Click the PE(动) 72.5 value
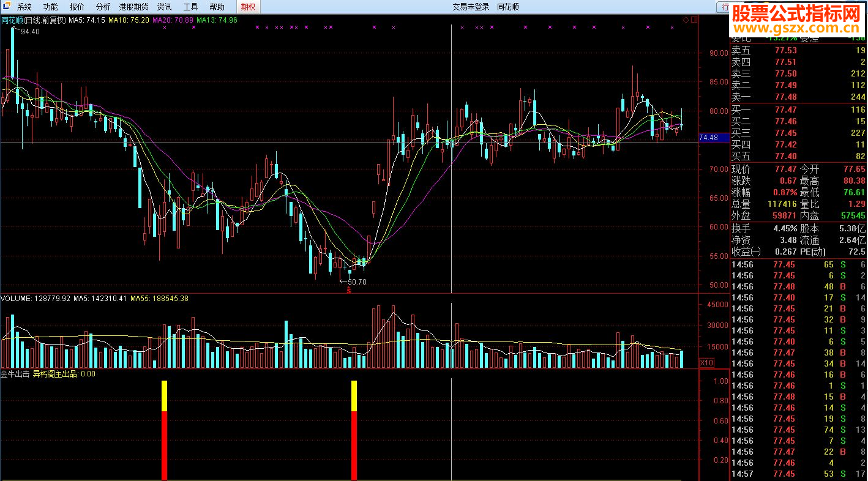Screen dimensions: 868x481 tap(857, 252)
